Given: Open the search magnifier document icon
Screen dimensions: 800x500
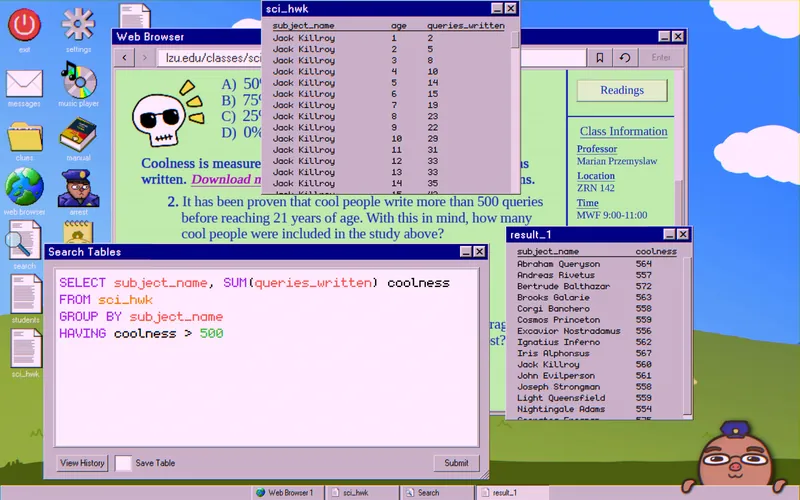Looking at the screenshot, I should coord(23,241).
